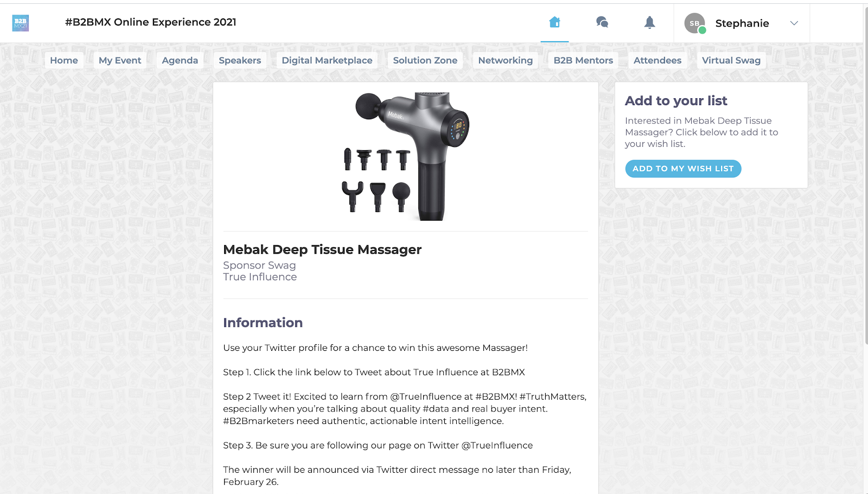868x494 pixels.
Task: Expand the Stephanie account dropdown chevron
Action: pos(794,23)
